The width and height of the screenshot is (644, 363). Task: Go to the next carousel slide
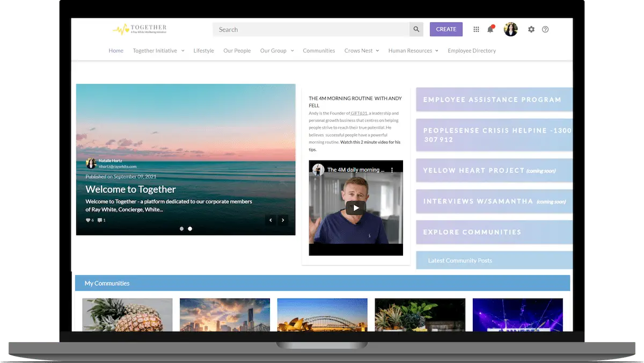[283, 220]
